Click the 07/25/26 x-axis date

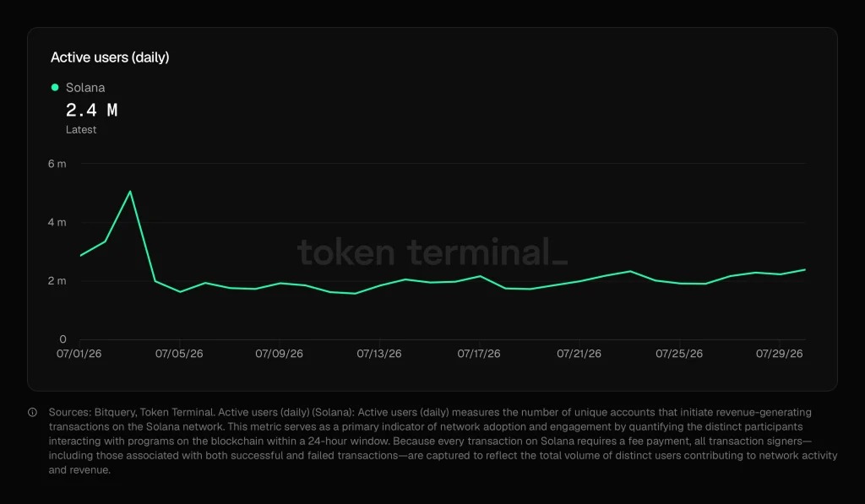679,354
